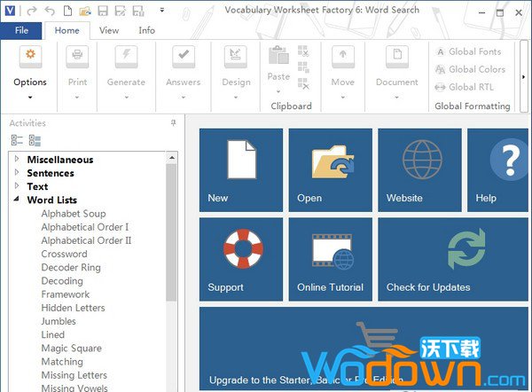Screen dimensions: 532x392
Task: Click the Support tile
Action: point(241,259)
